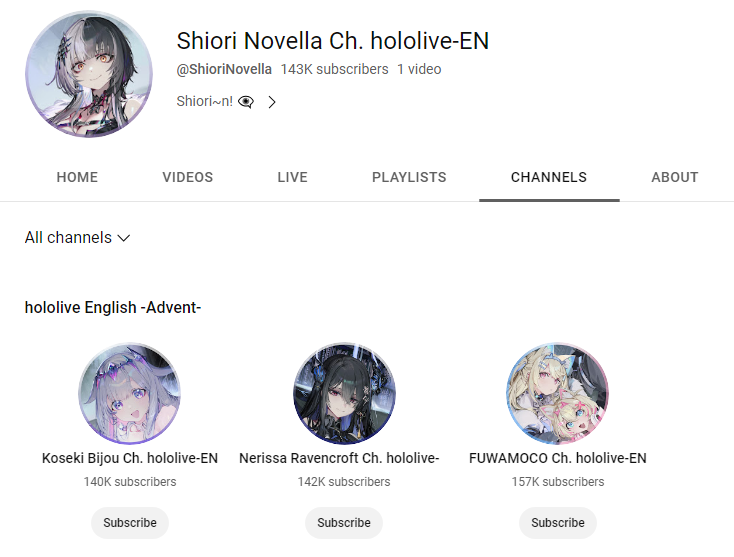Subscribe to FUWAMOCO Ch. hololive-EN

click(x=558, y=522)
